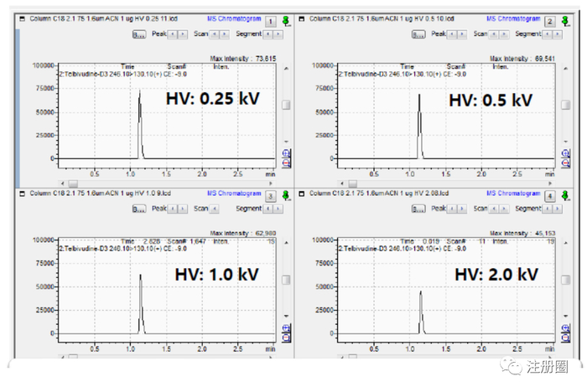The width and height of the screenshot is (587, 392).
Task: Click vertical scroll down arrow in HV 2.0 kV panel
Action: 566,316
